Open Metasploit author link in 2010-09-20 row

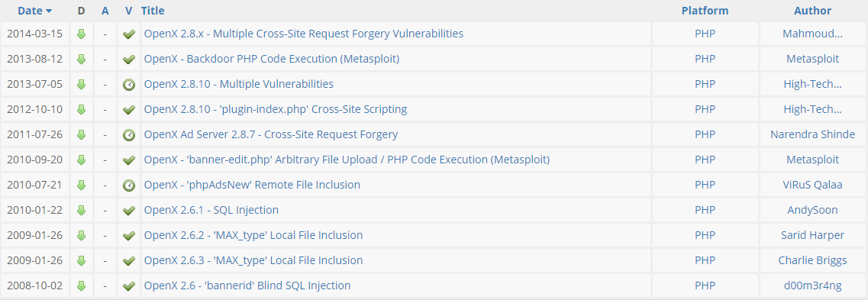click(812, 160)
